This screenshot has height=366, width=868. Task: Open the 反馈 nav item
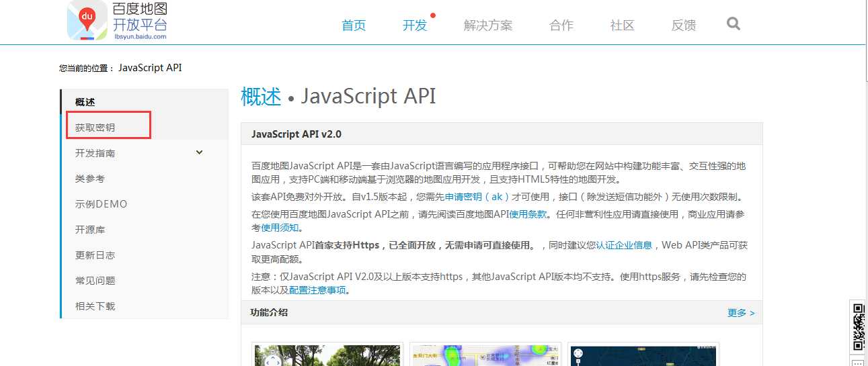pyautogui.click(x=684, y=26)
